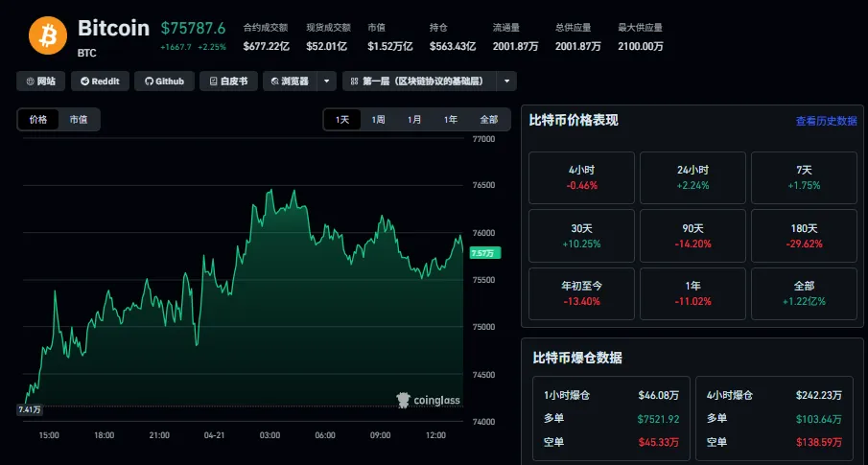Click the 比特币爆仓数据 heading
The height and width of the screenshot is (465, 868).
click(x=577, y=359)
